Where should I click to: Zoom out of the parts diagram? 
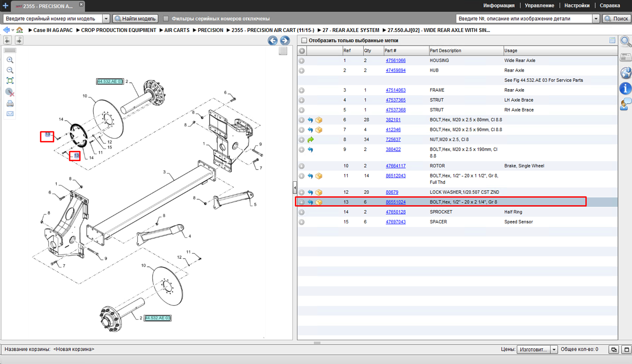[x=10, y=70]
